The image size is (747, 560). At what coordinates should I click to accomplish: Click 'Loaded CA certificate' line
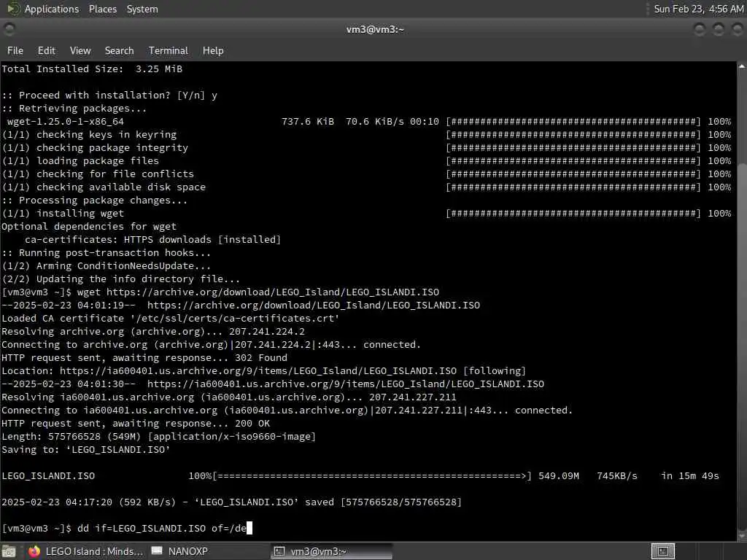[170, 318]
